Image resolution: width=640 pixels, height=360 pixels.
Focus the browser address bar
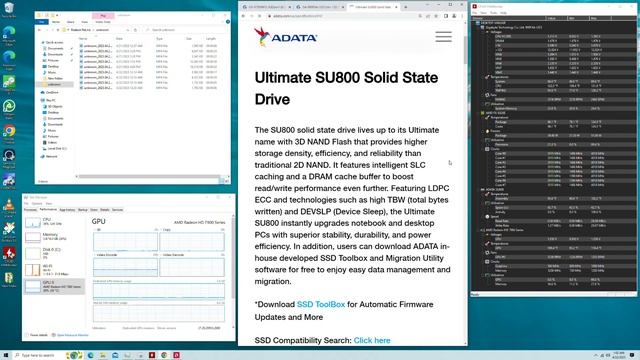coord(343,16)
